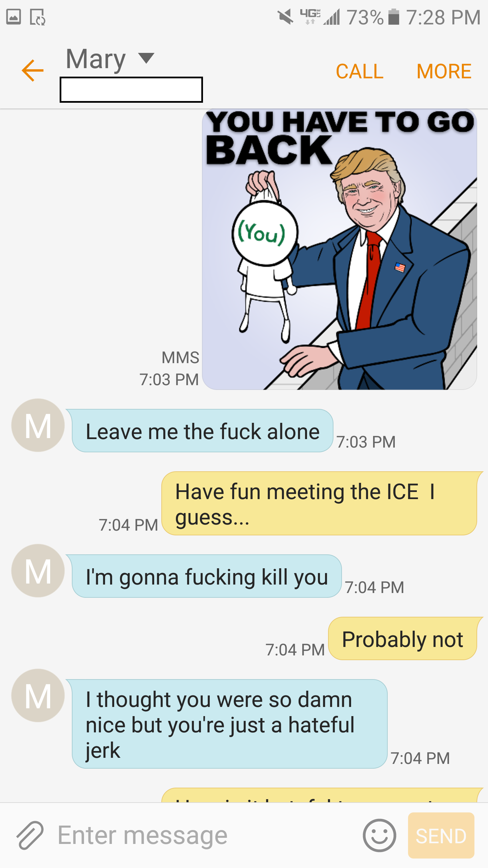Focus the Enter message field
The image size is (488, 868).
tap(203, 835)
